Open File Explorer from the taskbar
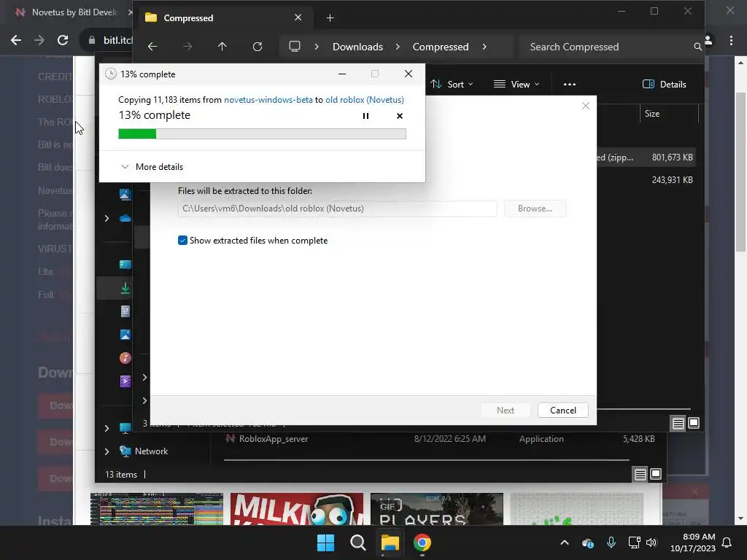Image resolution: width=747 pixels, height=560 pixels. coord(390,542)
